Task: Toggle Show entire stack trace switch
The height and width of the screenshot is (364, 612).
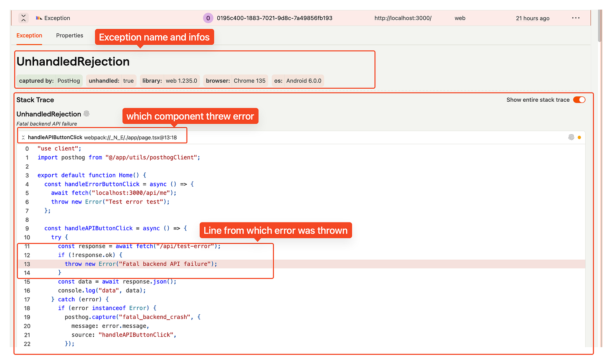Action: 579,100
